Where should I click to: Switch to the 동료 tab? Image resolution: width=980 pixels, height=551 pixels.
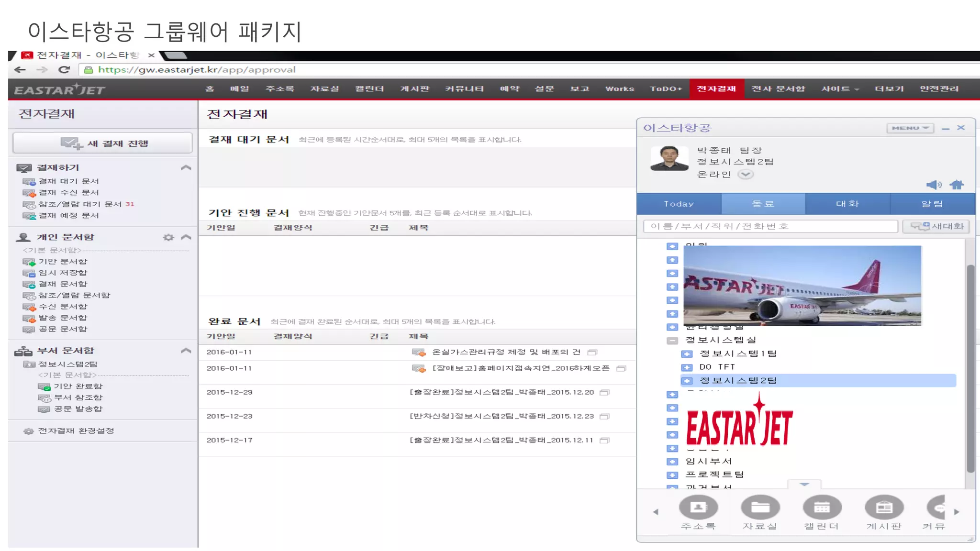coord(763,204)
